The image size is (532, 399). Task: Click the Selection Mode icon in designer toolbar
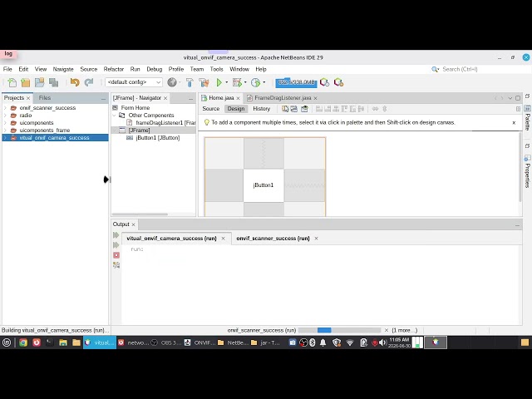coord(285,109)
